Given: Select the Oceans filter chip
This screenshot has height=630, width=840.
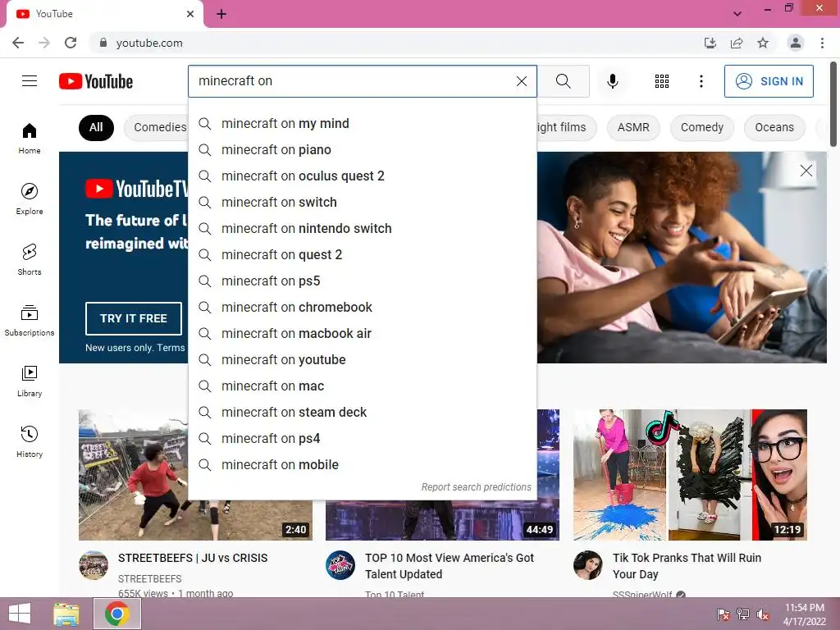Looking at the screenshot, I should click(x=774, y=127).
